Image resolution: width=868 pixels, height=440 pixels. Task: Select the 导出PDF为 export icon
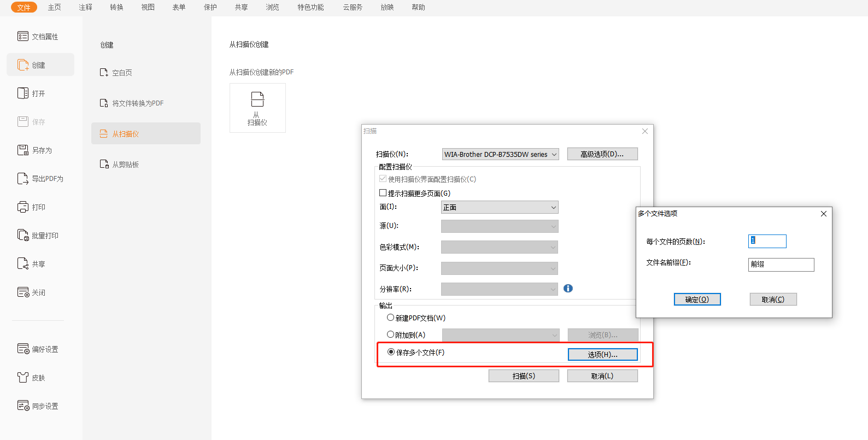(x=22, y=179)
